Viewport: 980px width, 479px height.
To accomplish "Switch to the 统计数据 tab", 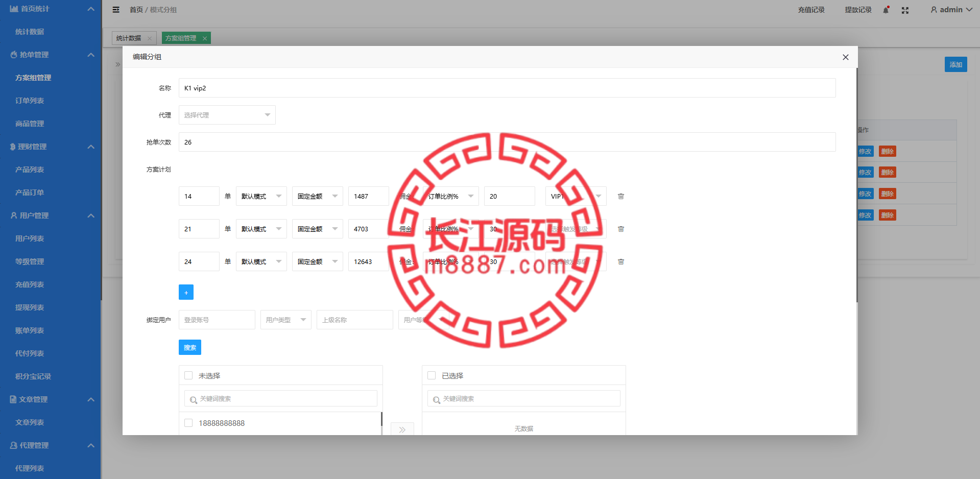I will coord(129,38).
